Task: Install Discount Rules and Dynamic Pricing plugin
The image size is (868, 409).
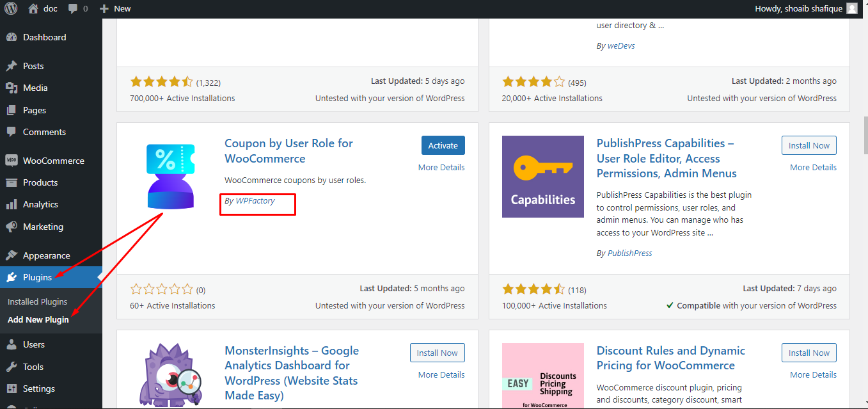Action: coord(809,353)
